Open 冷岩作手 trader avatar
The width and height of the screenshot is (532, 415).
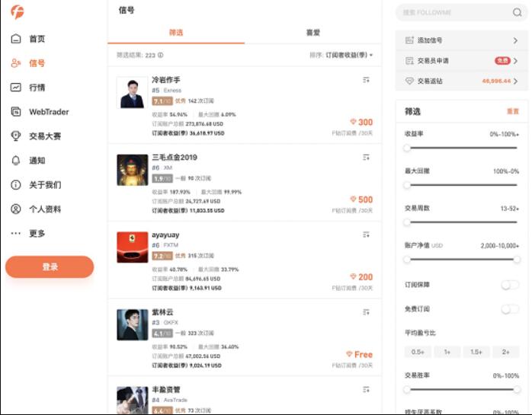[133, 93]
